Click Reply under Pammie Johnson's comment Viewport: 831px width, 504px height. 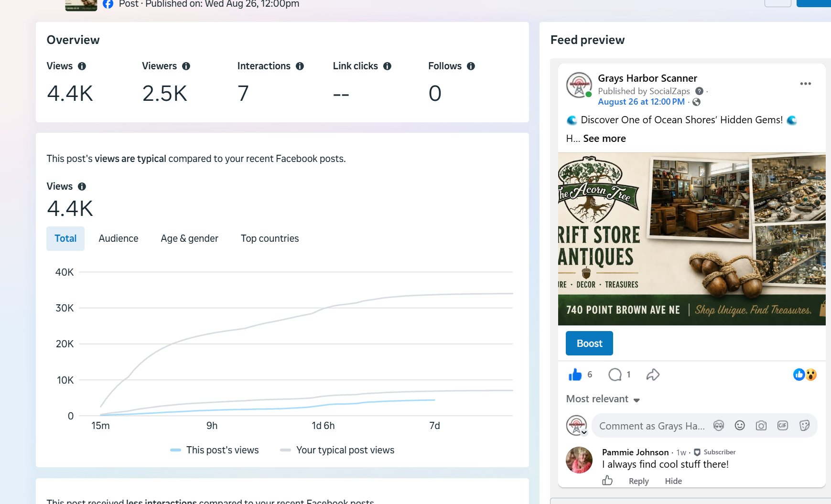[638, 481]
